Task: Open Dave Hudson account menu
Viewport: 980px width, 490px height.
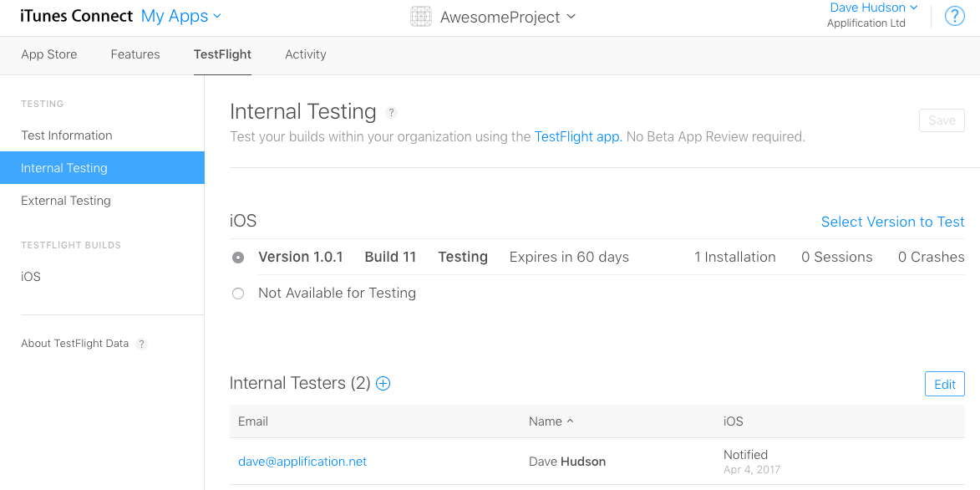Action: coord(873,8)
